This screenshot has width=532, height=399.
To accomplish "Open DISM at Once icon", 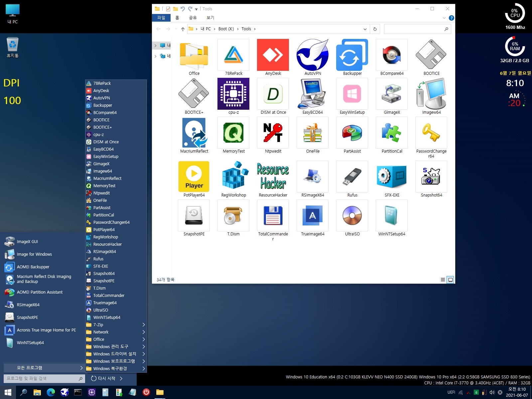I will point(273,94).
